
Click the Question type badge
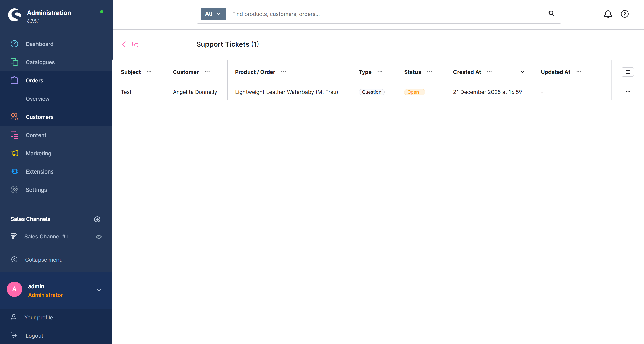371,92
